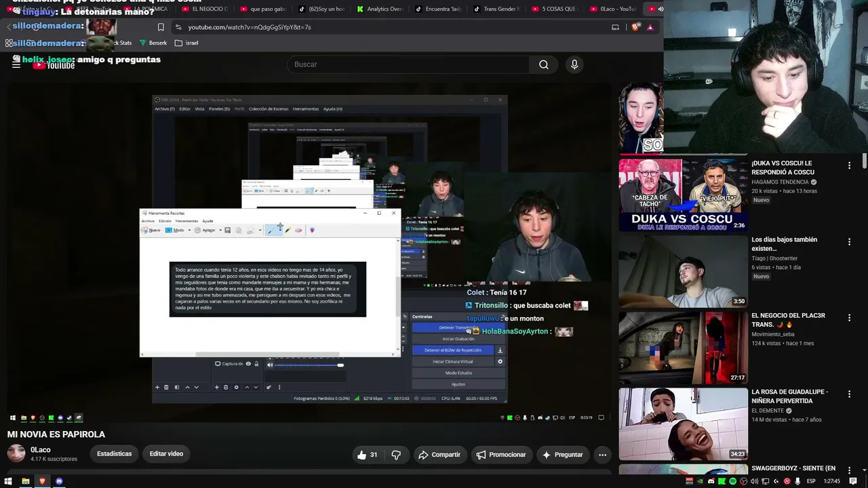Save replay buffer with download icon in OBS
Image resolution: width=868 pixels, height=488 pixels.
500,350
